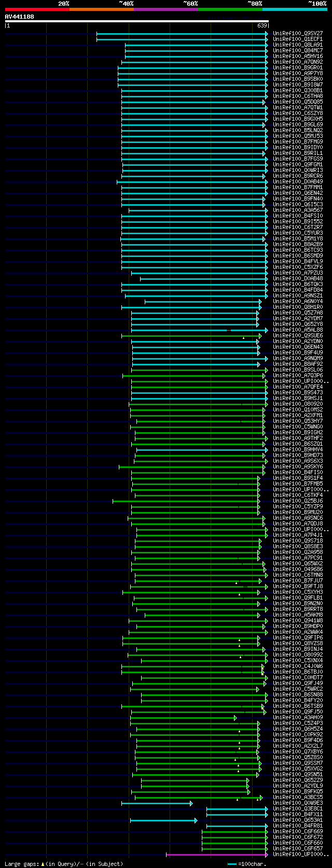The height and width of the screenshot is (868, 332).
Task: Open hit UniRef100_A5HV16
Action: pyautogui.click(x=298, y=56)
